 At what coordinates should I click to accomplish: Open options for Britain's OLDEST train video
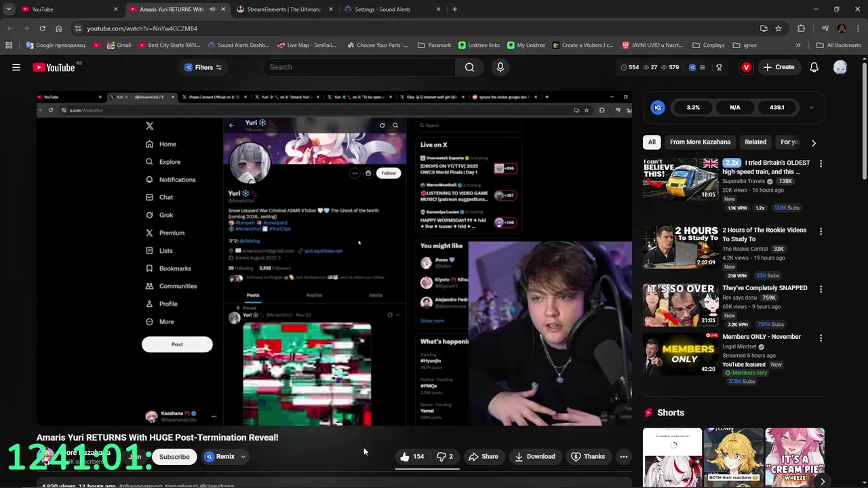pyautogui.click(x=821, y=163)
